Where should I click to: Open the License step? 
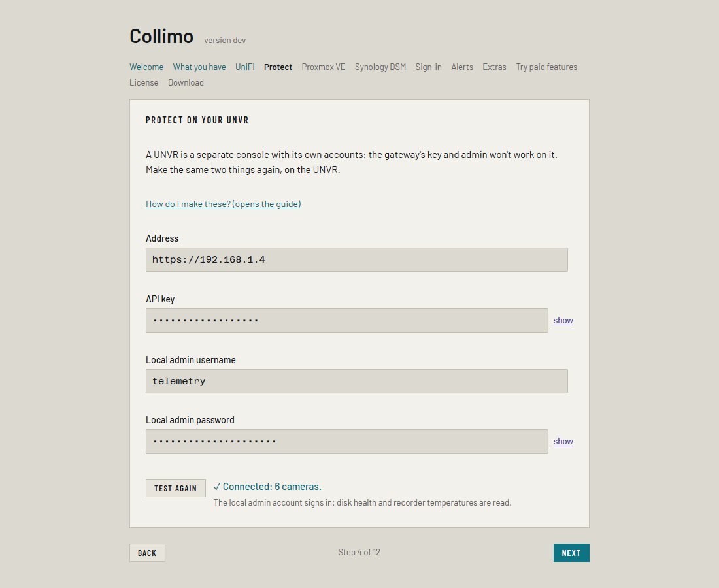[x=144, y=82]
